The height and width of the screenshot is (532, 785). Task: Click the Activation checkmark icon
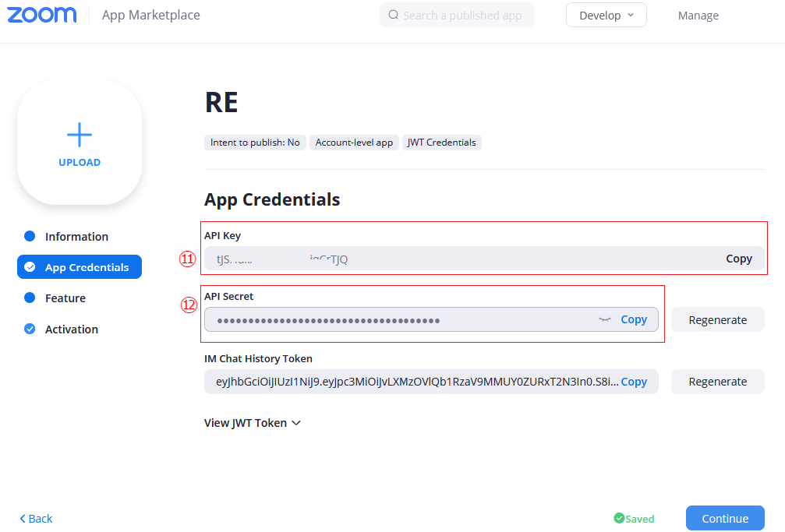point(30,329)
